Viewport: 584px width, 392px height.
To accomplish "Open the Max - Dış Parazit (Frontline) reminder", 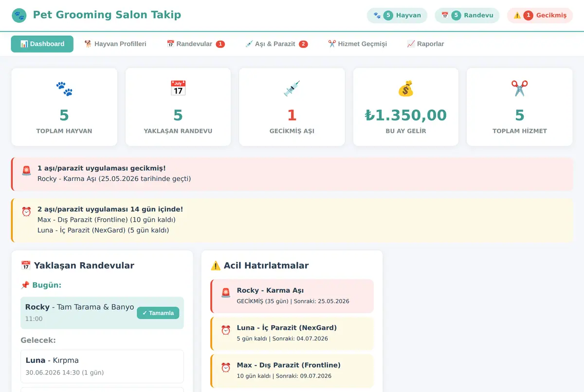I will tap(292, 371).
